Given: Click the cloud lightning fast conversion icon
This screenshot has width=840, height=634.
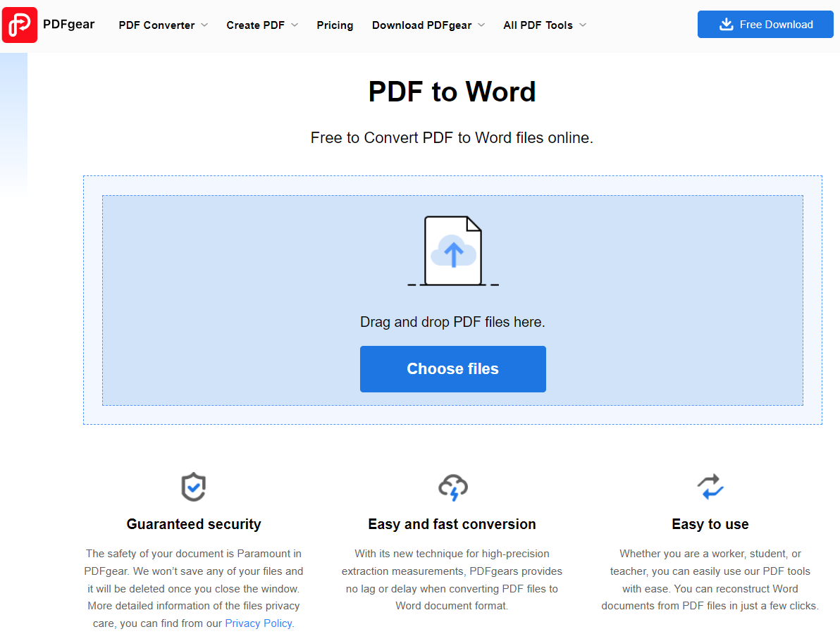Looking at the screenshot, I should coord(453,487).
